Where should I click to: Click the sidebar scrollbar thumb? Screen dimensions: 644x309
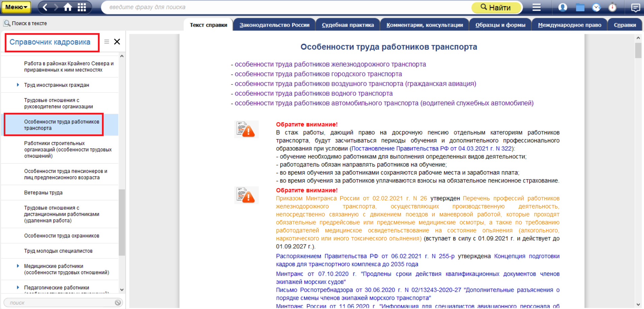(122, 222)
